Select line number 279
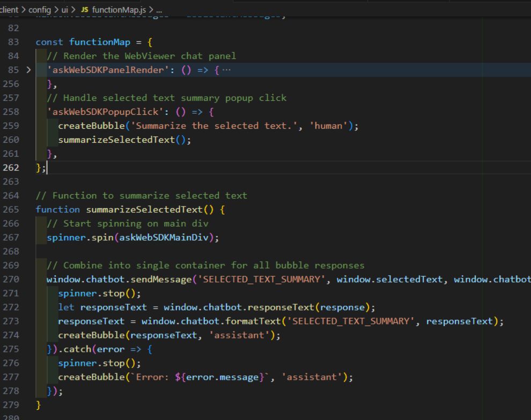This screenshot has width=531, height=420. point(11,405)
